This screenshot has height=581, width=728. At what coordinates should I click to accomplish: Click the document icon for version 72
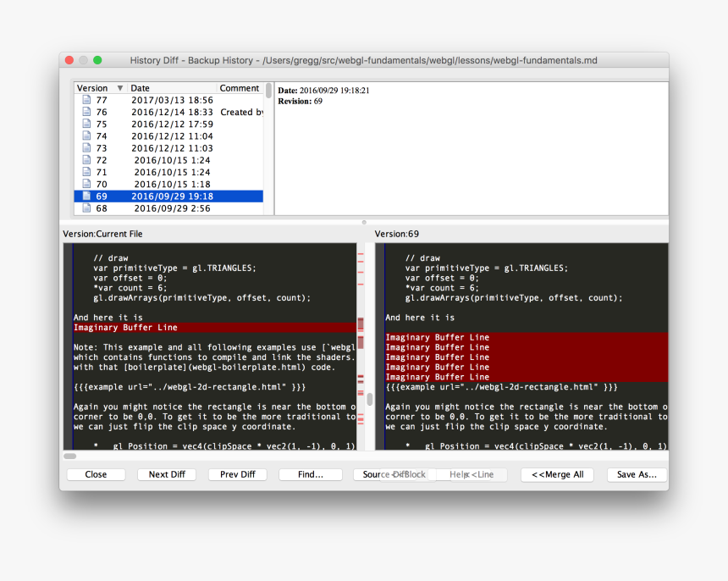click(x=85, y=160)
